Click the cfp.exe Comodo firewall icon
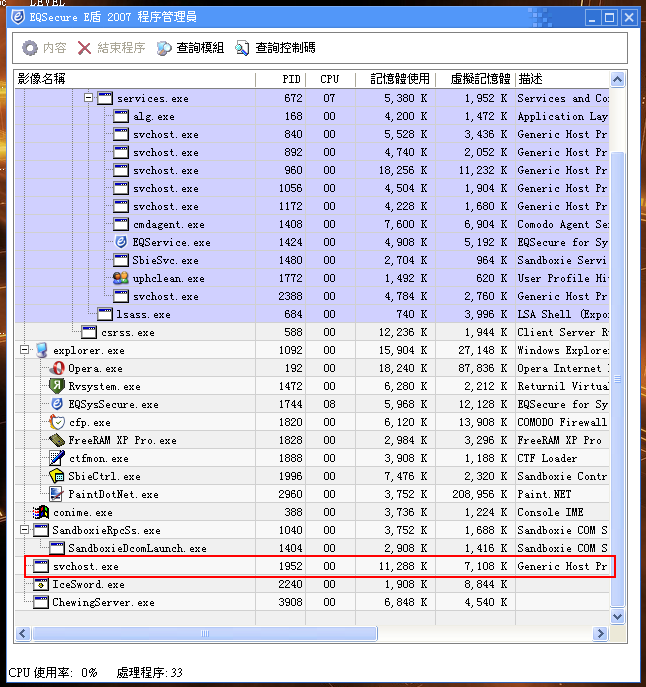646x687 pixels. [x=57, y=422]
